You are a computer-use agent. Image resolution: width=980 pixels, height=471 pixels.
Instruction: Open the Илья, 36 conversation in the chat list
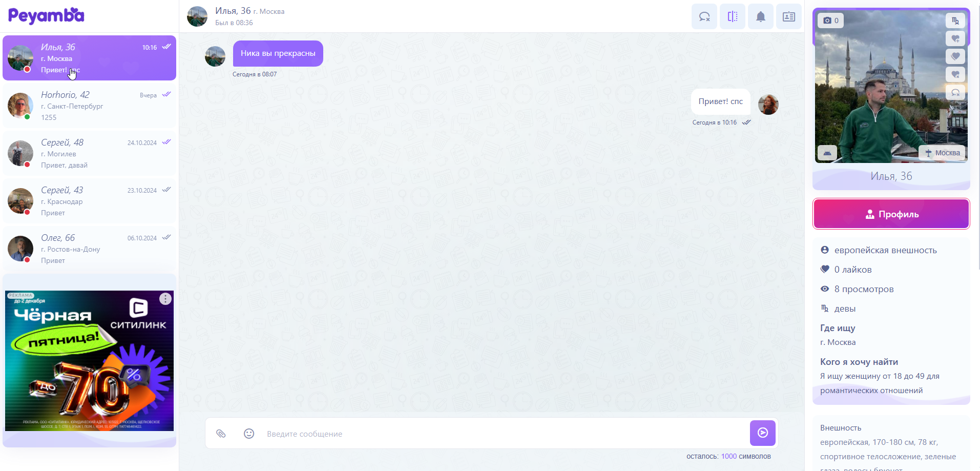point(89,58)
